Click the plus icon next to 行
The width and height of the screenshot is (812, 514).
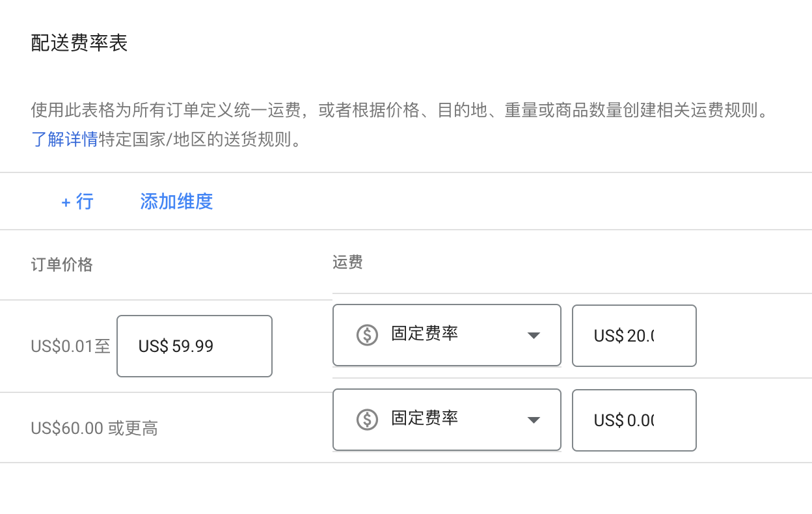65,202
